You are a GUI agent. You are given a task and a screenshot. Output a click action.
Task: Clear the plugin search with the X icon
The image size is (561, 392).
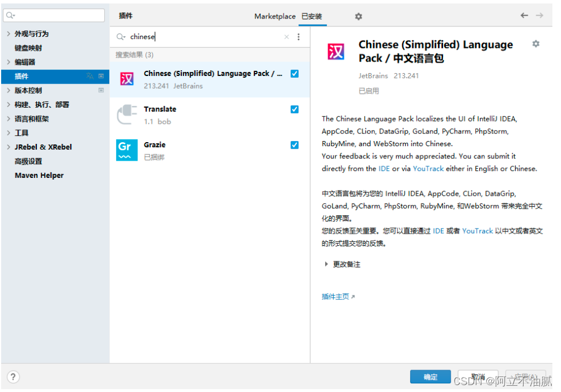pyautogui.click(x=287, y=37)
